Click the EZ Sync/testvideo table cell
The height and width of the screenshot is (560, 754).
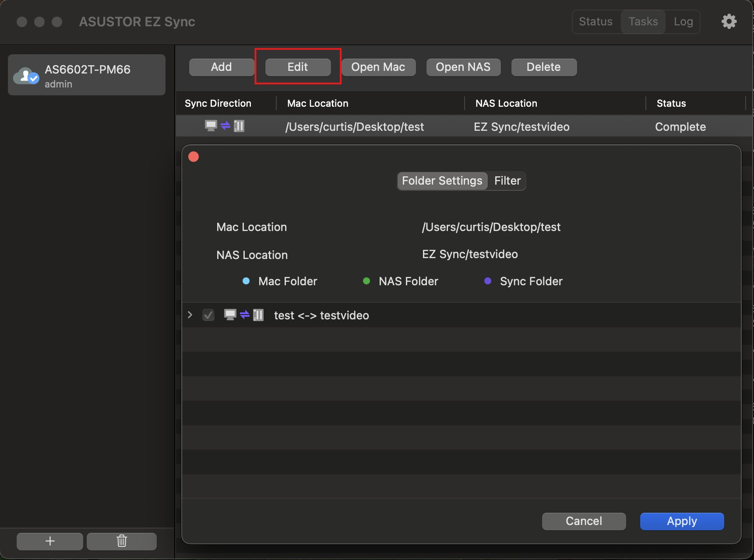(521, 127)
